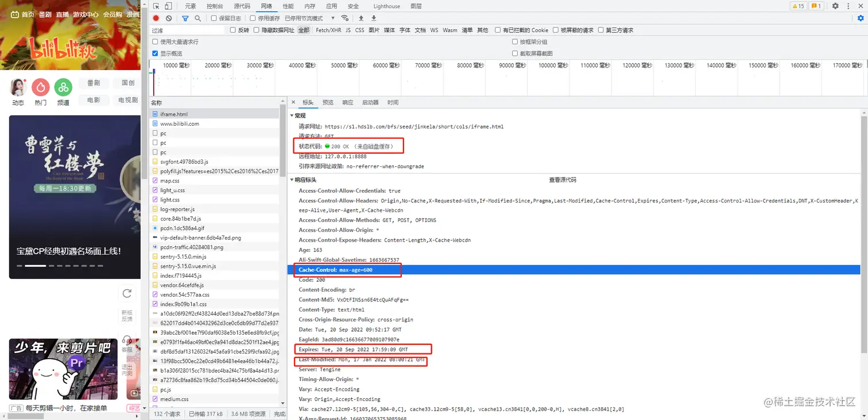Open network conditions wifi icon
The width and height of the screenshot is (868, 420).
[345, 18]
